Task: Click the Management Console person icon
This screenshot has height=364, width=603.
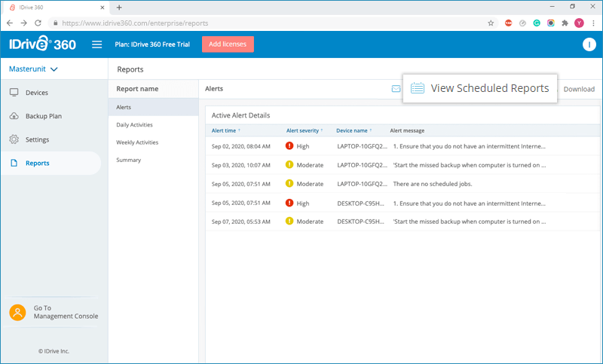Action: point(17,312)
